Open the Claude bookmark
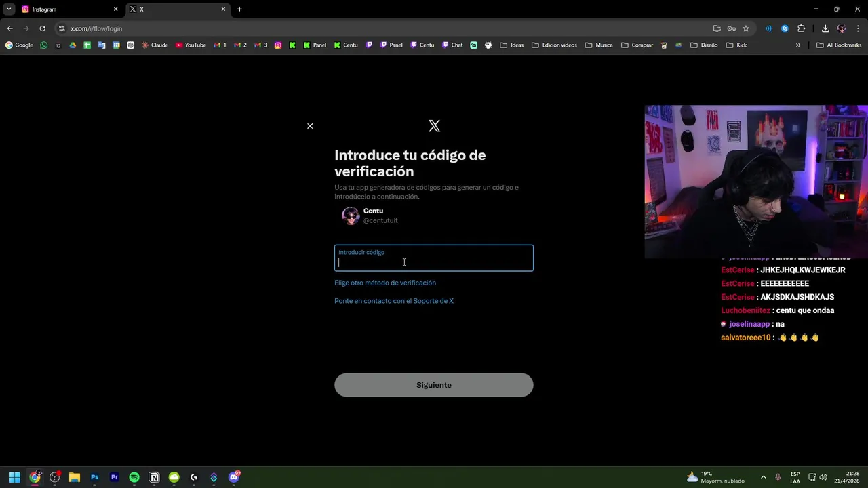The image size is (868, 488). 155,45
